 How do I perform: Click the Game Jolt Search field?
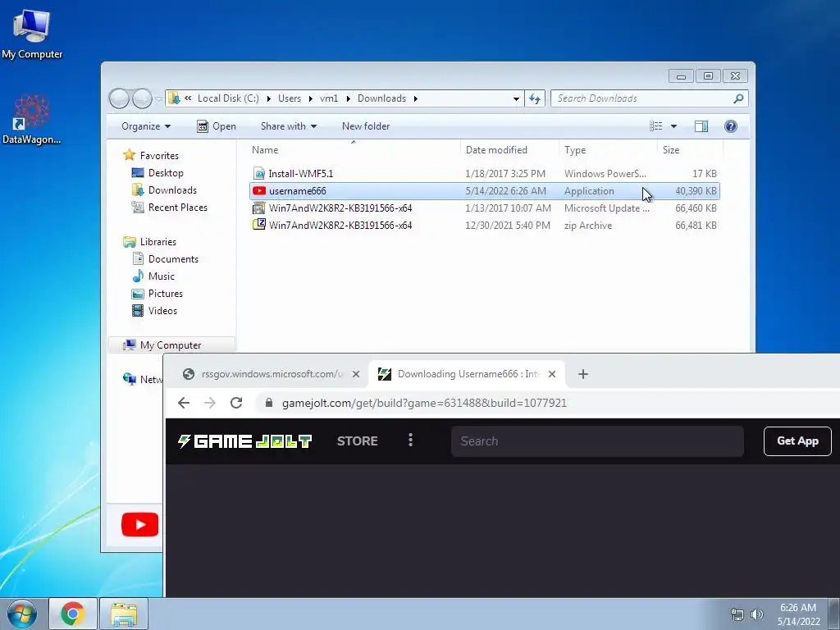tap(597, 441)
